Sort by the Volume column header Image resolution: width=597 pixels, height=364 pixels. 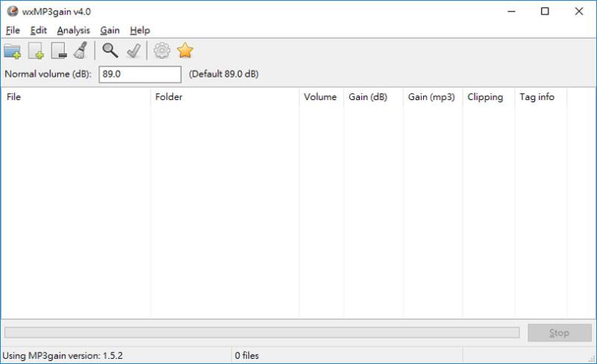[x=322, y=97]
